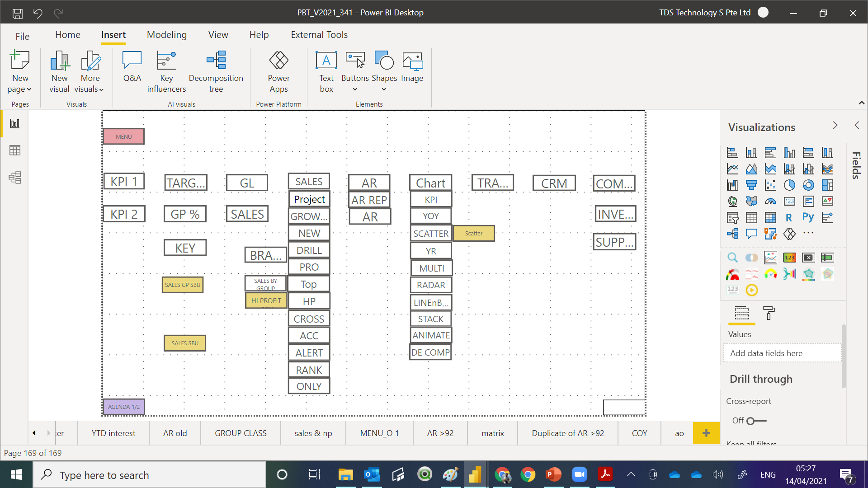Switch to the GROUP CLASS page tab

241,433
